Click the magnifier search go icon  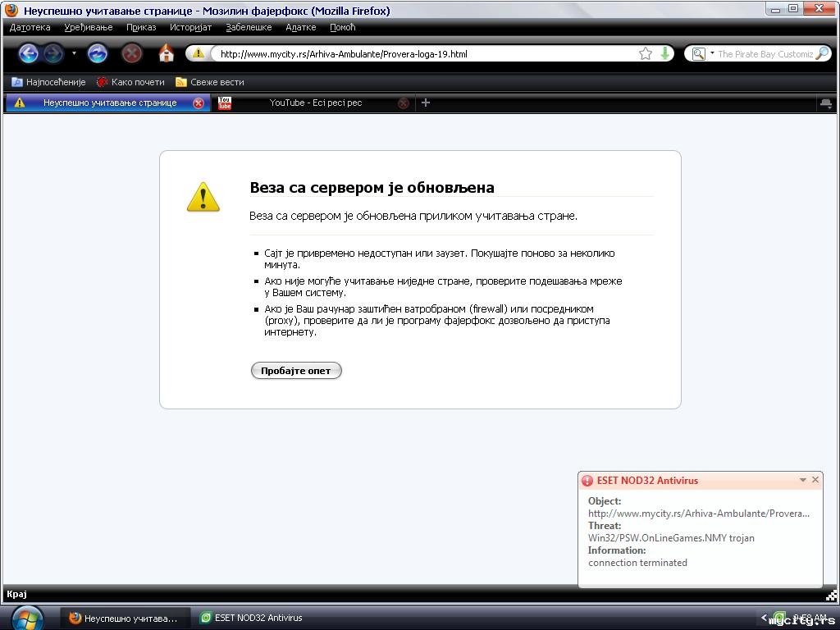[822, 53]
